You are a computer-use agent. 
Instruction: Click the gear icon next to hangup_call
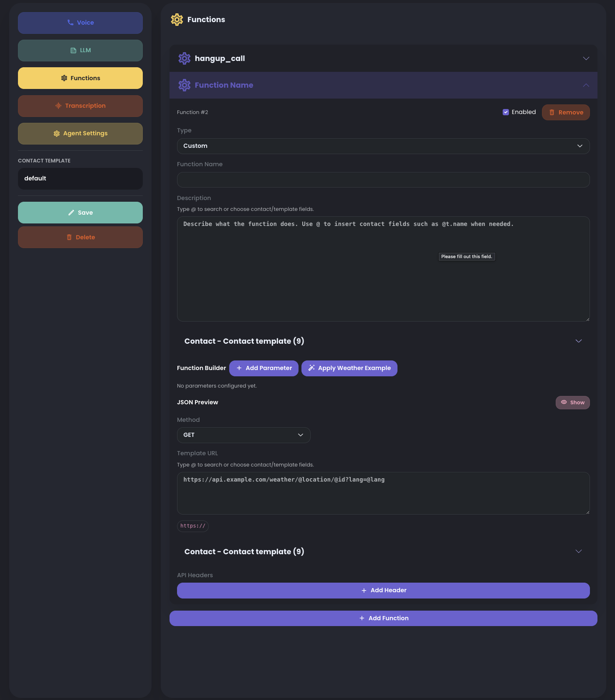tap(185, 58)
